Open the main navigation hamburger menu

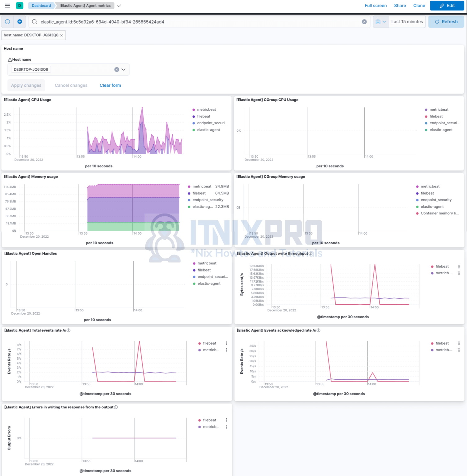click(7, 5)
